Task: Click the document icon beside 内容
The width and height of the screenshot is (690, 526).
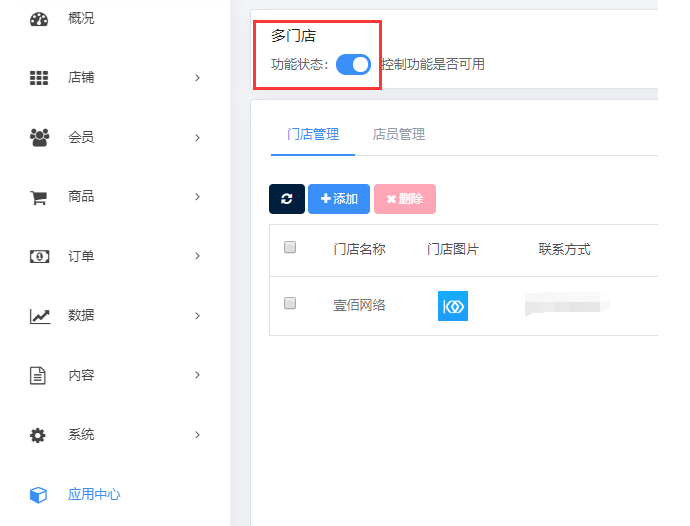Action: [x=39, y=376]
